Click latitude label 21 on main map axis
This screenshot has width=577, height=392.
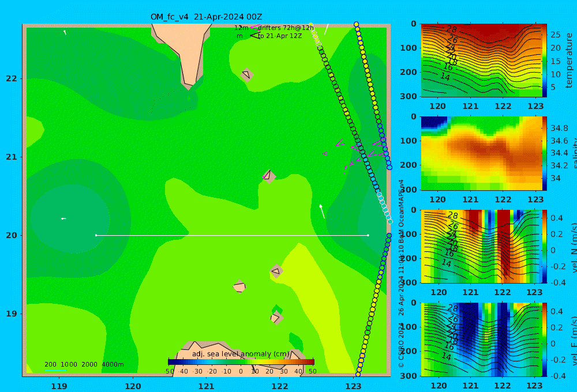12,157
